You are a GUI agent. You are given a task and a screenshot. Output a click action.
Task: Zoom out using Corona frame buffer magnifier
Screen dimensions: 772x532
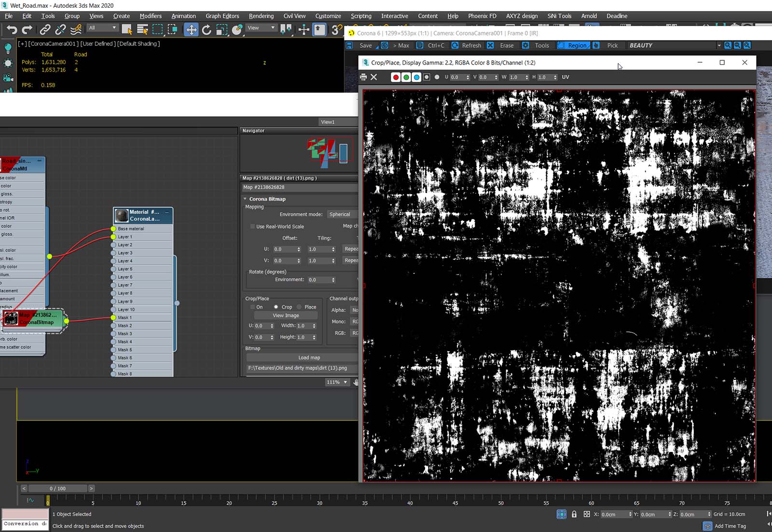point(737,45)
